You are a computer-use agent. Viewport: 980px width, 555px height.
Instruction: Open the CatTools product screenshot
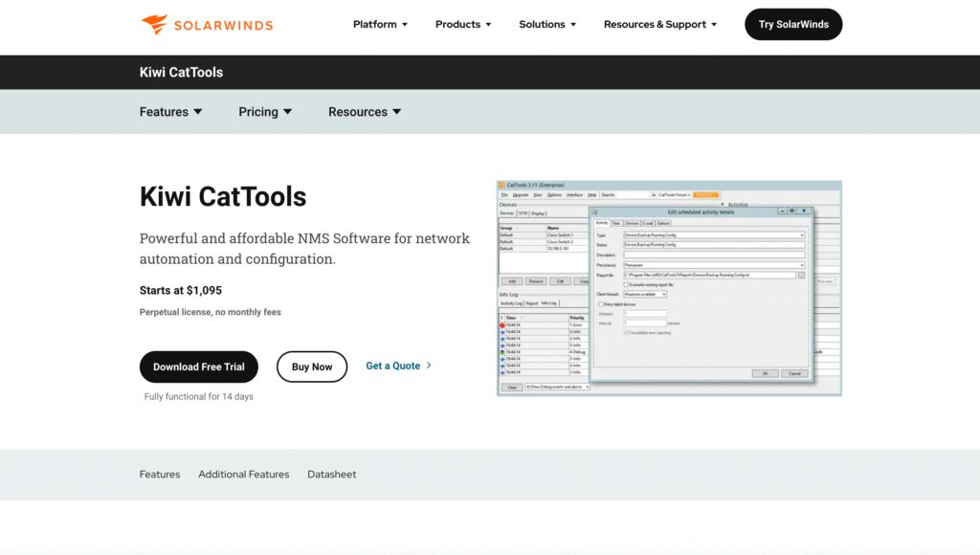(669, 288)
